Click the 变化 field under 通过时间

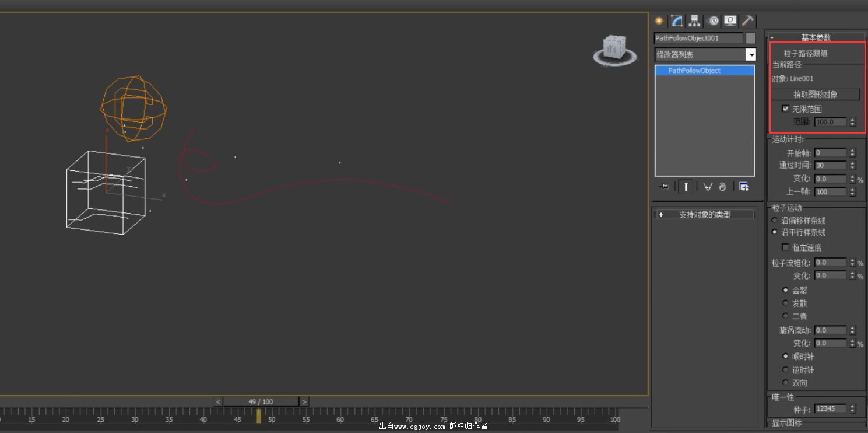831,179
